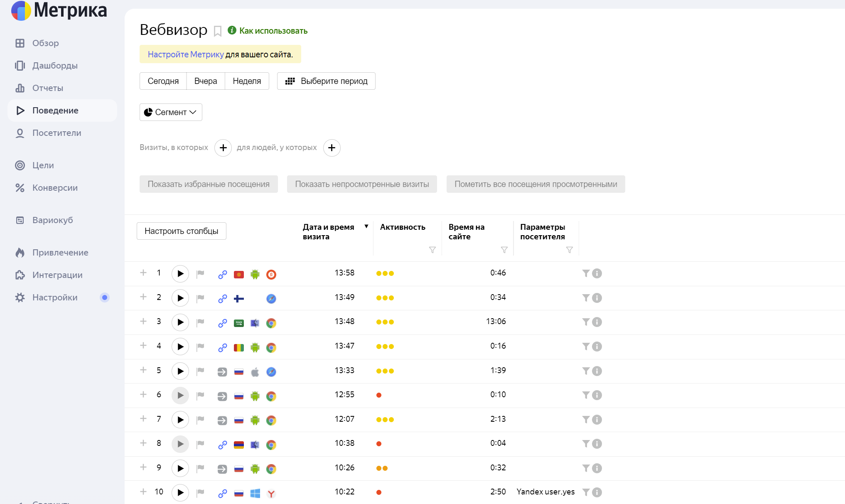
Task: Click the link icon in visit 4
Action: pyautogui.click(x=222, y=347)
